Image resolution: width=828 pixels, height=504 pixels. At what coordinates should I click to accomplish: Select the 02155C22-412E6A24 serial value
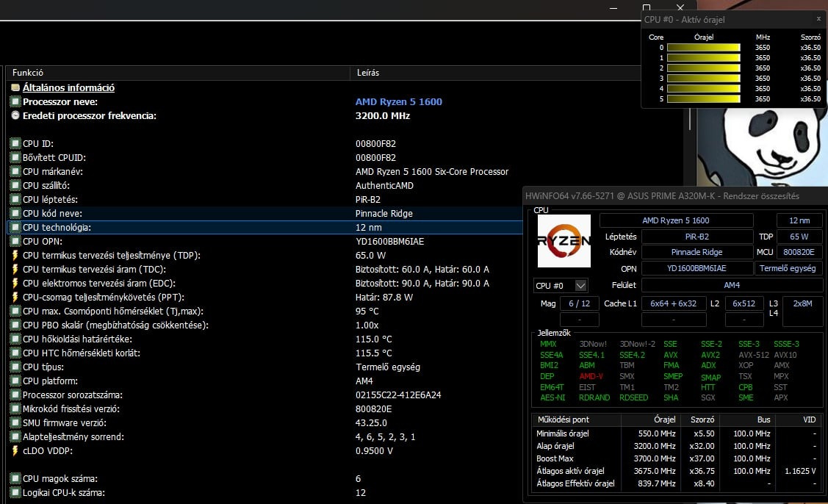398,395
